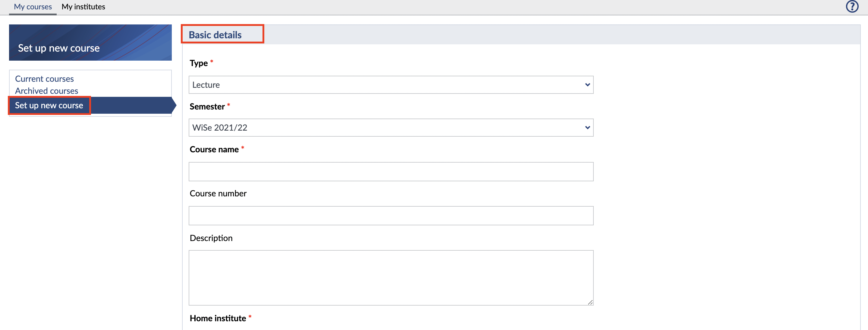Click the help question mark icon
The width and height of the screenshot is (868, 330).
852,7
